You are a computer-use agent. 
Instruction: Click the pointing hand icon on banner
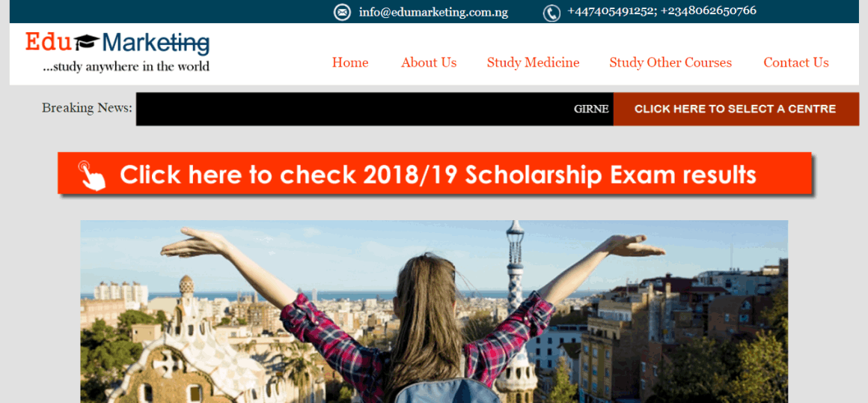coord(91,175)
